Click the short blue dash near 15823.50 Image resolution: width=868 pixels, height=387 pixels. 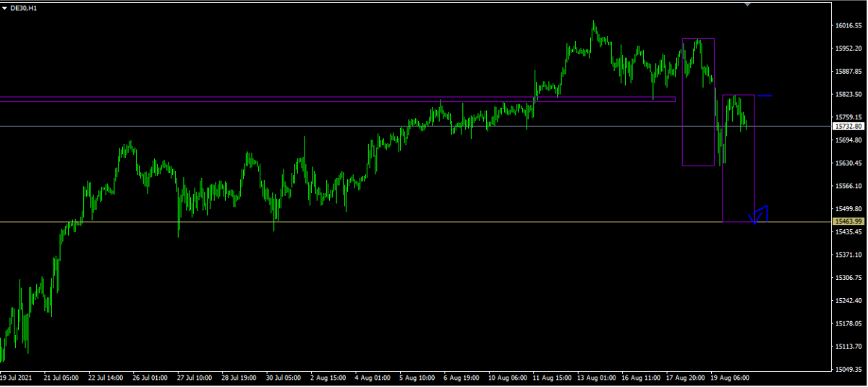(x=765, y=95)
